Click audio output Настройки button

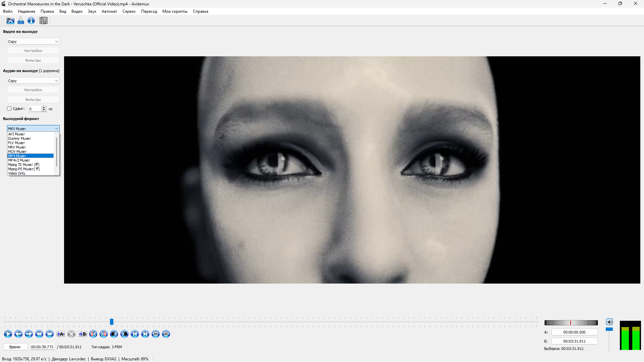(x=33, y=90)
